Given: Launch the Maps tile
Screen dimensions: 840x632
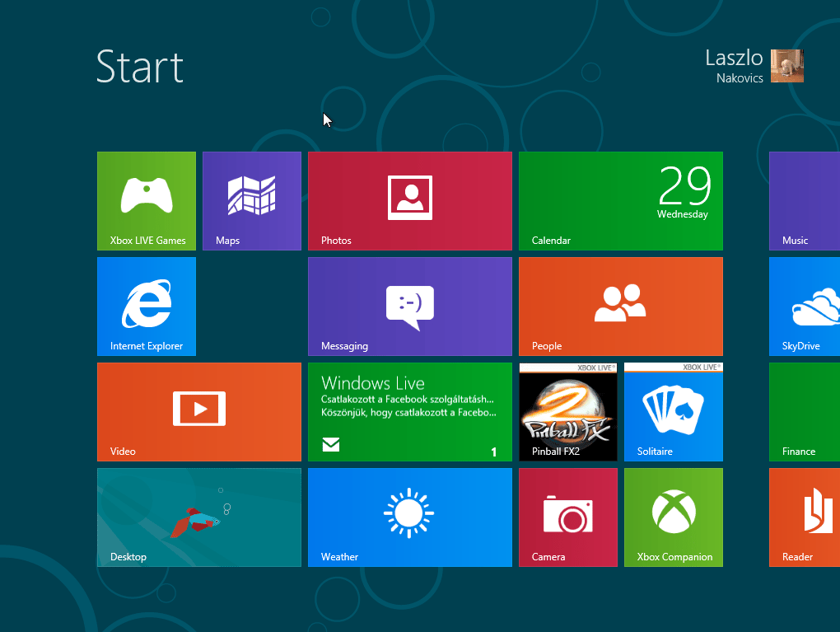Looking at the screenshot, I should click(252, 201).
